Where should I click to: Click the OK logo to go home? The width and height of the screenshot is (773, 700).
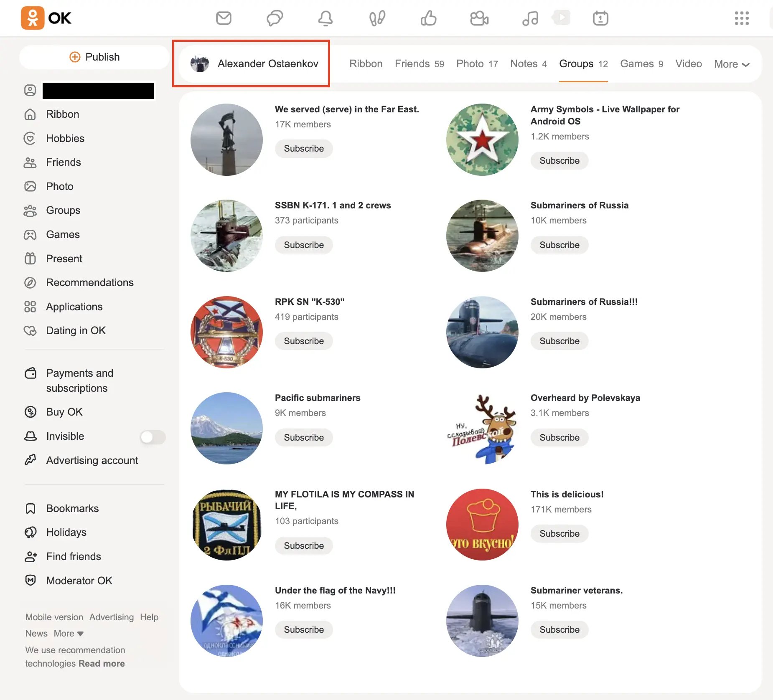[46, 18]
